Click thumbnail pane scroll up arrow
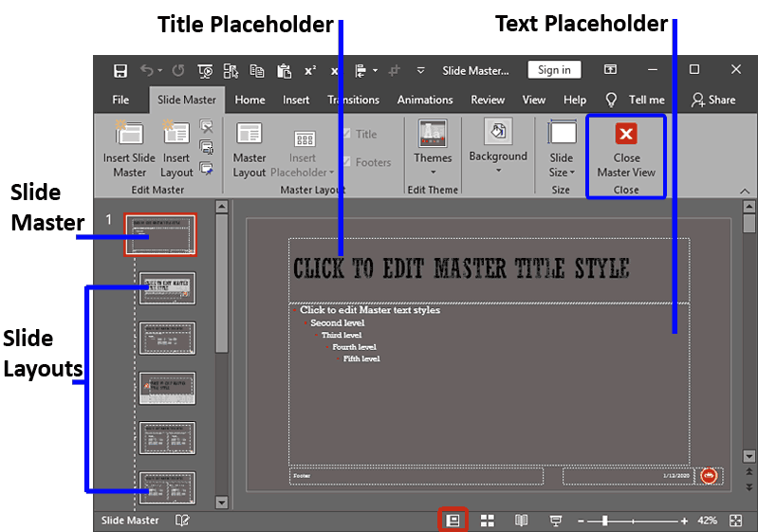Viewport: 758px width, 532px height. point(222,207)
